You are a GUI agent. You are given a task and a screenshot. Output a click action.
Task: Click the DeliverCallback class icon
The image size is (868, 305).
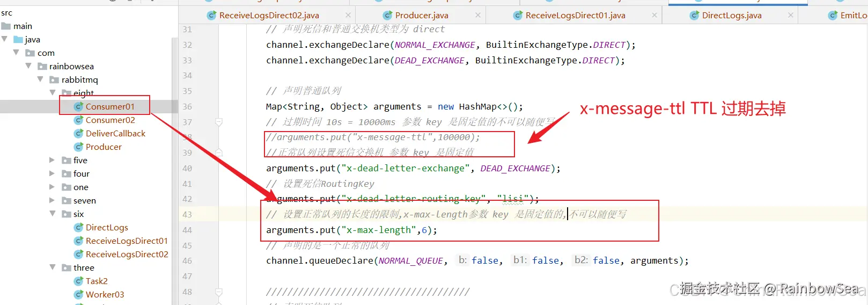coord(78,133)
